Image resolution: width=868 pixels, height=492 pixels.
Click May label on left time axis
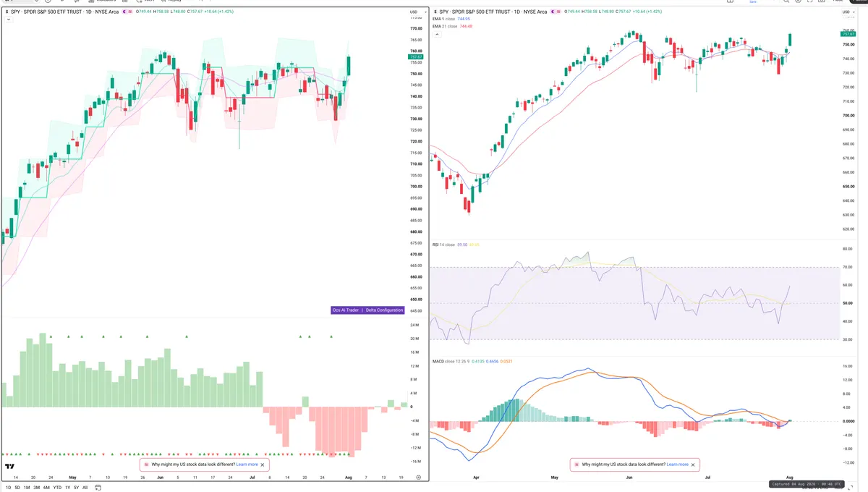click(x=72, y=478)
